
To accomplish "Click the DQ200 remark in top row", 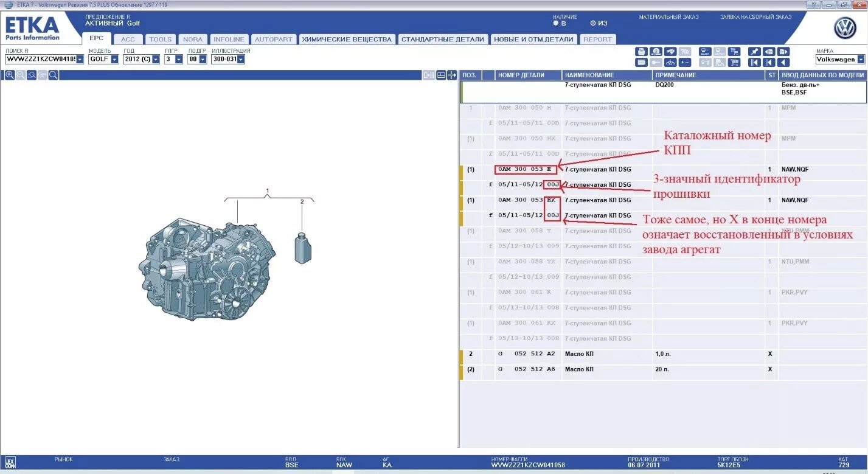I will coord(664,85).
